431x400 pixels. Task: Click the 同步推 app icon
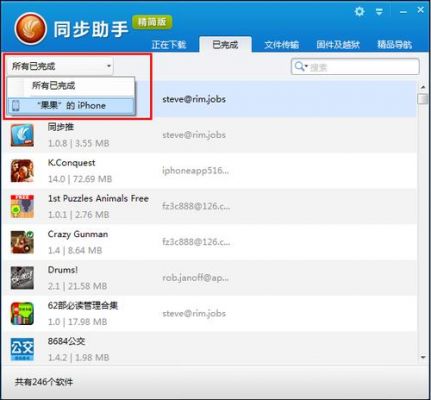coord(22,135)
